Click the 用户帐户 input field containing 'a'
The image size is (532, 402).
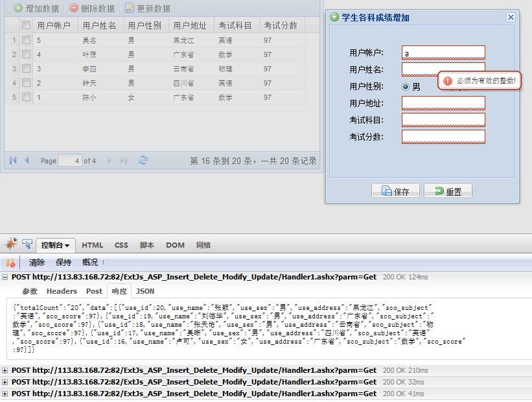click(x=443, y=53)
